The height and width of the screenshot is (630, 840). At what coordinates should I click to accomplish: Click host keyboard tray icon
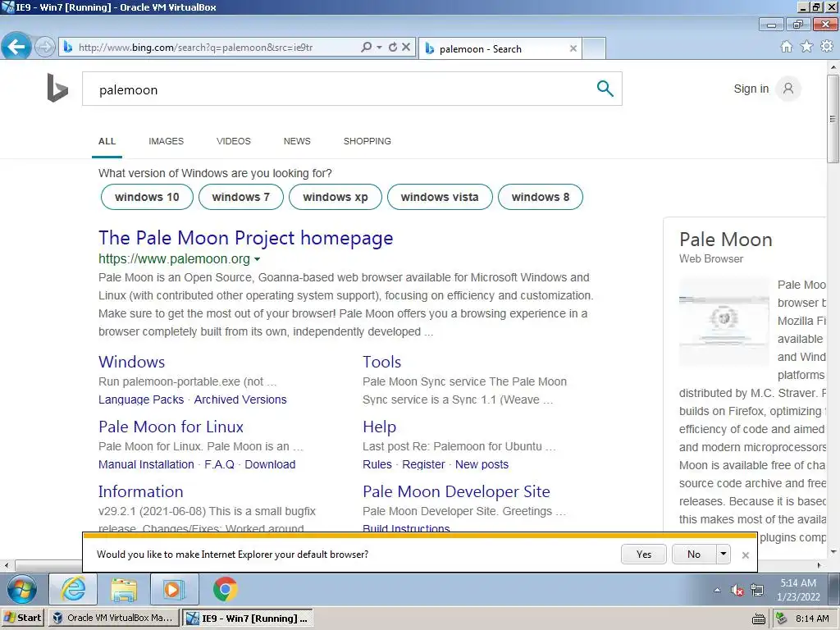[759, 619]
